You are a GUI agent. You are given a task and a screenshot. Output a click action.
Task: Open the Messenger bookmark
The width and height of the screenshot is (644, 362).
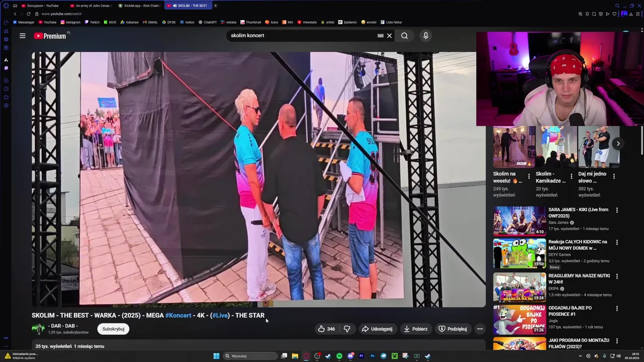pyautogui.click(x=24, y=22)
